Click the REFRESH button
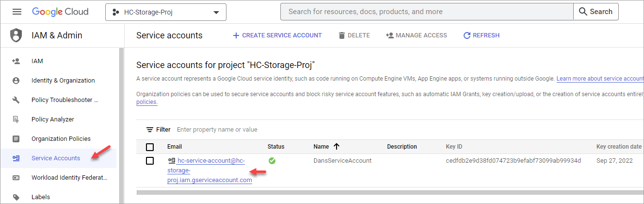Viewport: 644px width, 204px height. tap(482, 35)
